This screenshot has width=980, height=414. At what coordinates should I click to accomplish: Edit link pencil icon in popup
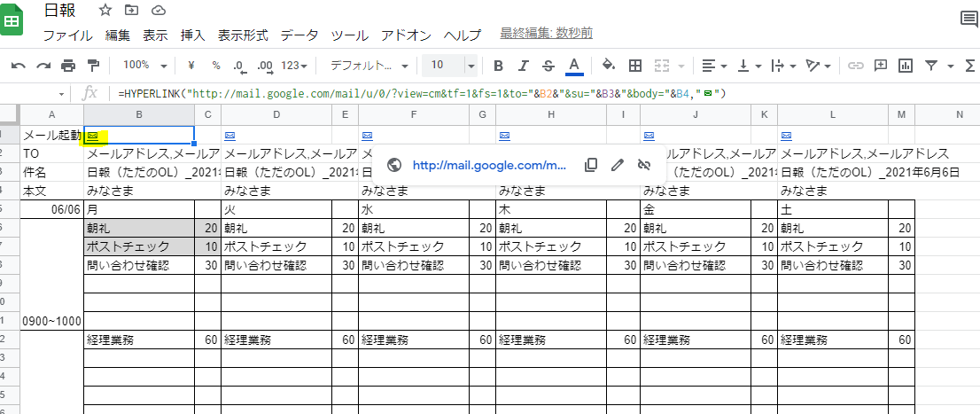point(618,165)
